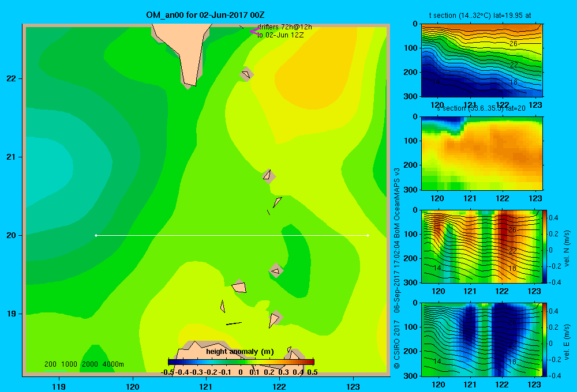
Task: Click the 200 depth contour legend entry
Action: click(x=50, y=364)
